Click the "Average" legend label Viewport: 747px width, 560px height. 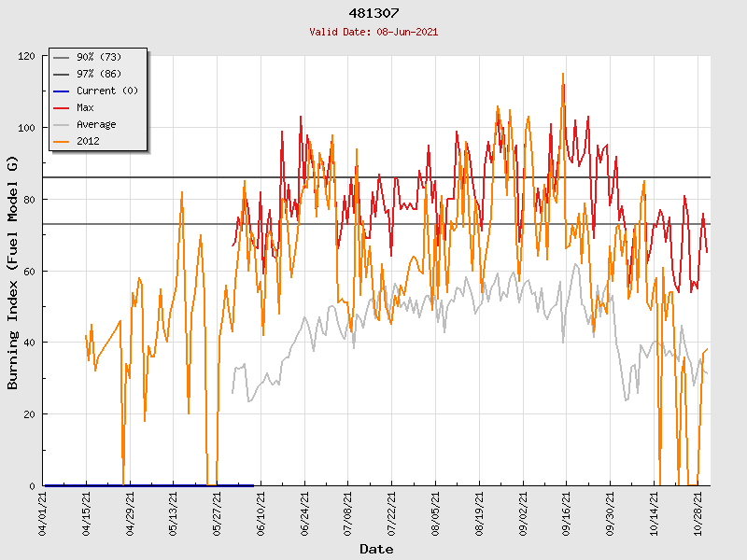point(96,125)
